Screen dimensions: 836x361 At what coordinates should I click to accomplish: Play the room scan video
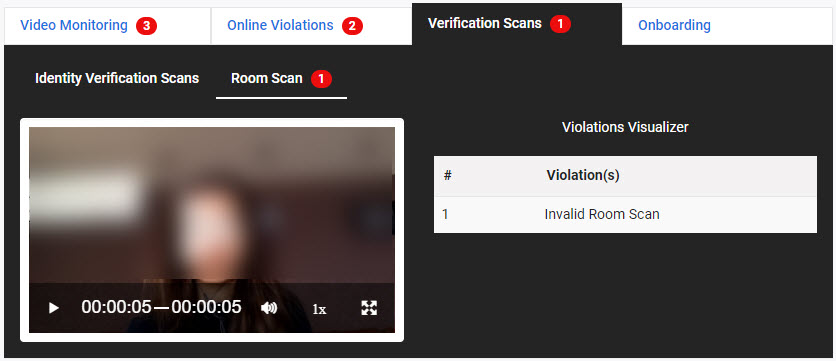click(53, 308)
